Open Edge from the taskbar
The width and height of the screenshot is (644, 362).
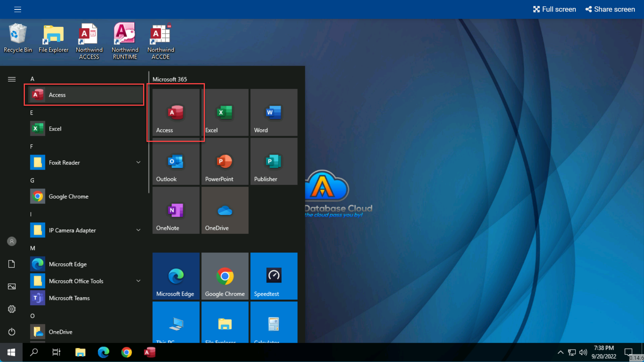[103, 353]
